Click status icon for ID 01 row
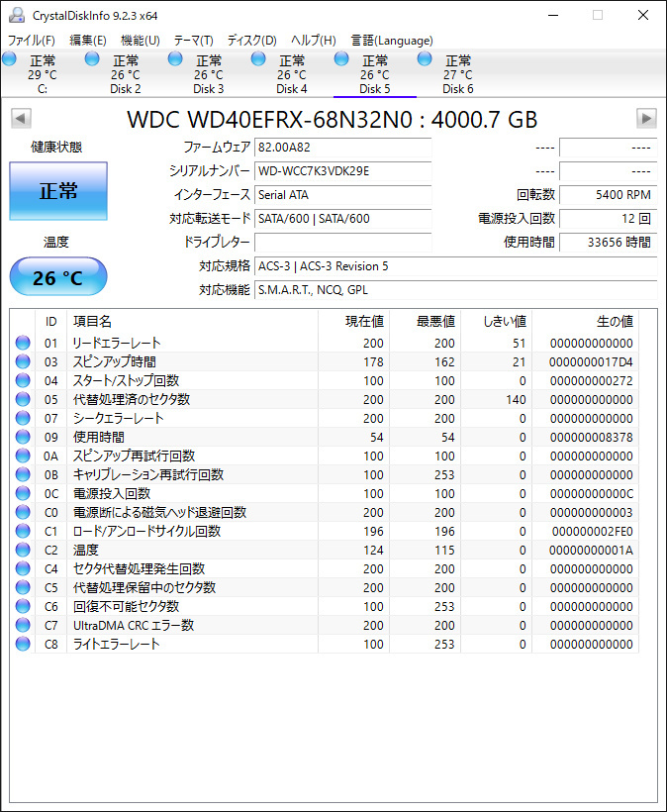This screenshot has height=812, width=667. (23, 343)
